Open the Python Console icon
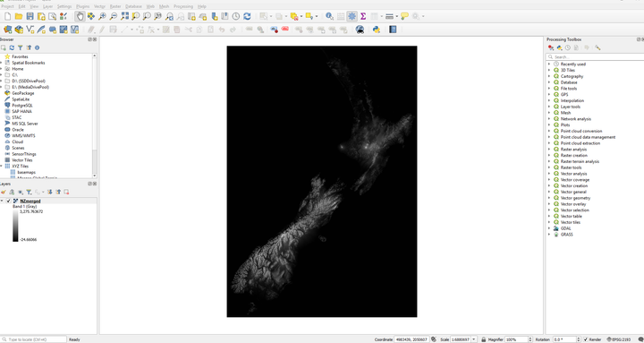 pyautogui.click(x=377, y=30)
